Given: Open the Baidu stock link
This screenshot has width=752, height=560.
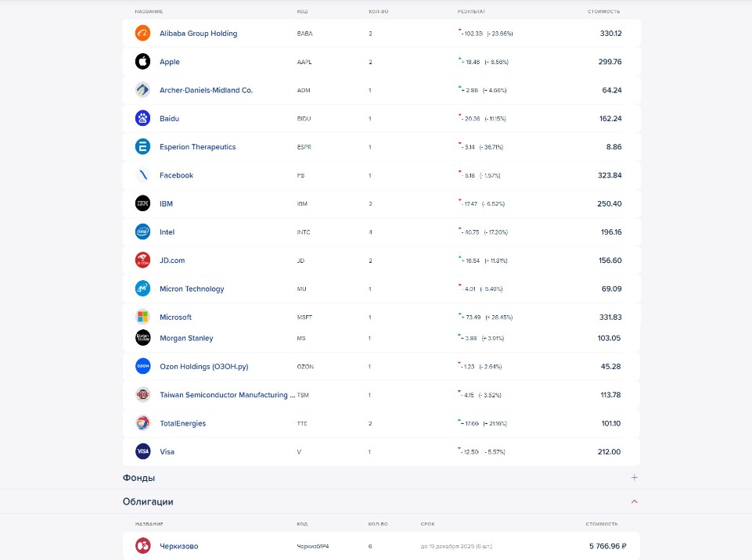Looking at the screenshot, I should [169, 118].
